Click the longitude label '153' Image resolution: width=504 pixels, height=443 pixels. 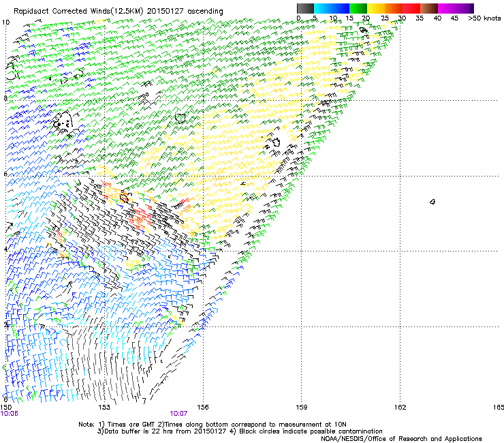pyautogui.click(x=104, y=408)
